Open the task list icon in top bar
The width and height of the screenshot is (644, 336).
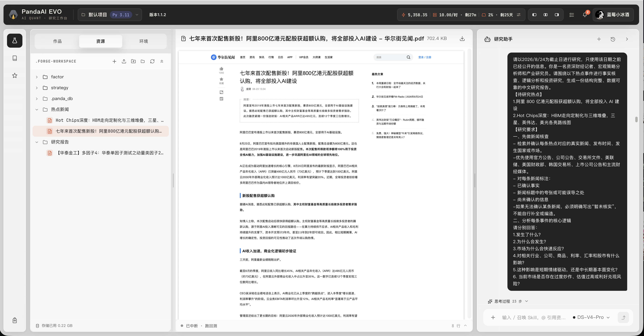(x=572, y=15)
